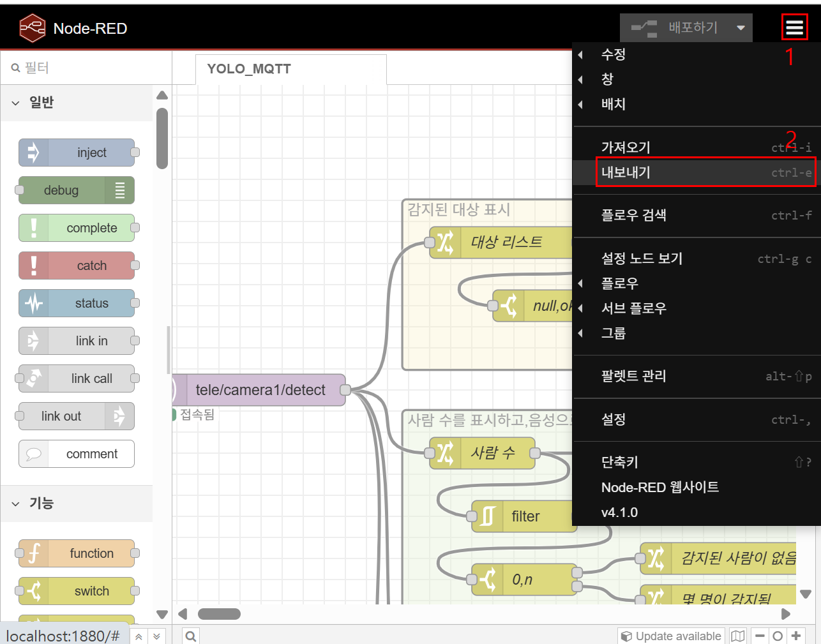This screenshot has width=821, height=644.
Task: Open the deploy options dropdown arrow
Action: coord(741,28)
